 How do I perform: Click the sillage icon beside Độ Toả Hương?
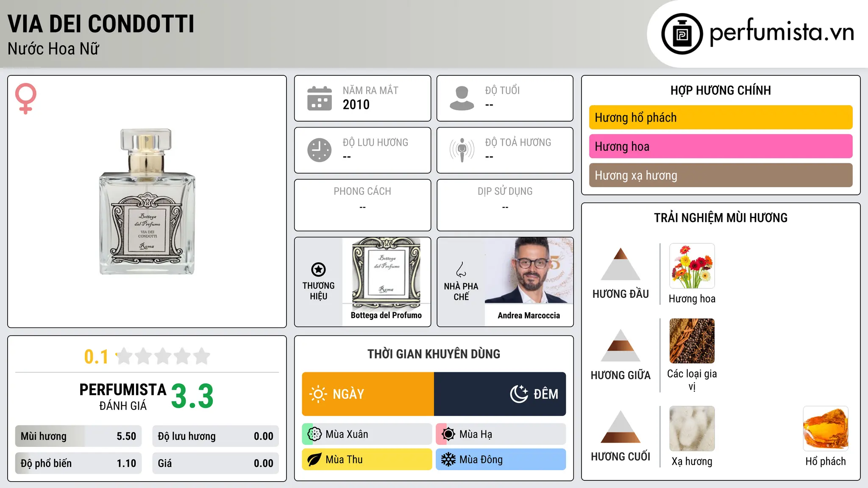click(462, 150)
